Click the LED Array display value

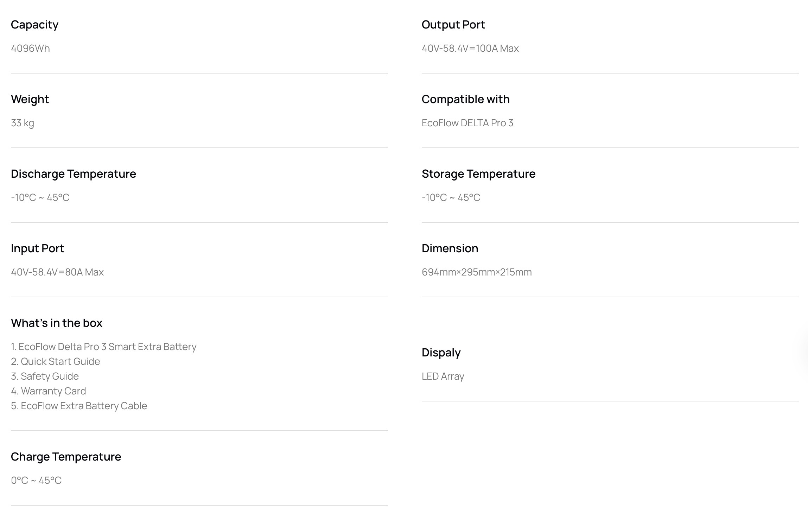[x=443, y=376]
